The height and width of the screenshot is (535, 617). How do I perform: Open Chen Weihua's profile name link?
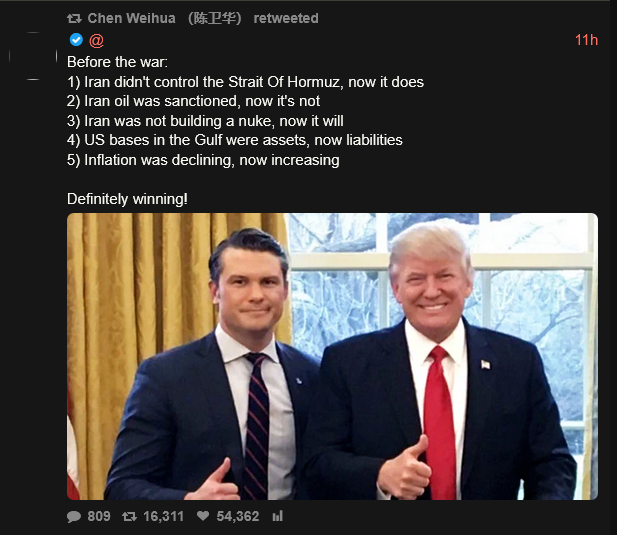131,18
